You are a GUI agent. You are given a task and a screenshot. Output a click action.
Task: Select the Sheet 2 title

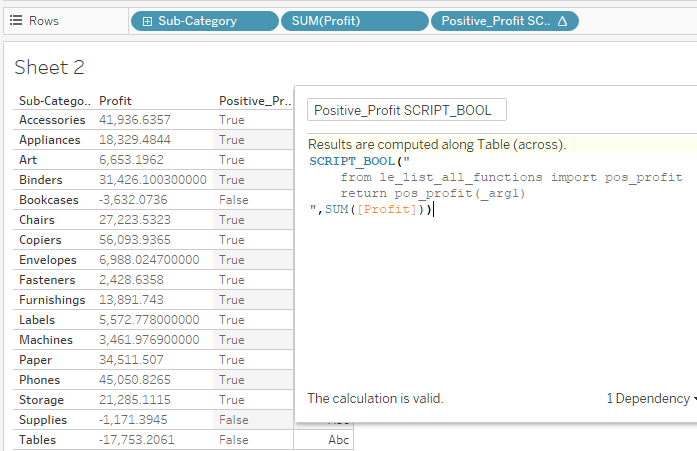pos(49,67)
